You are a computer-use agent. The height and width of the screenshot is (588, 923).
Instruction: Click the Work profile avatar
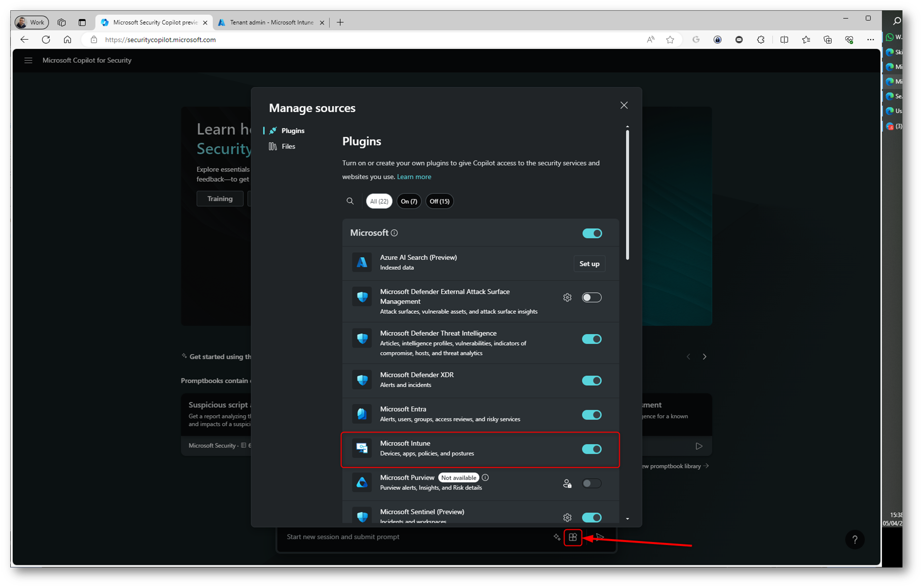32,22
